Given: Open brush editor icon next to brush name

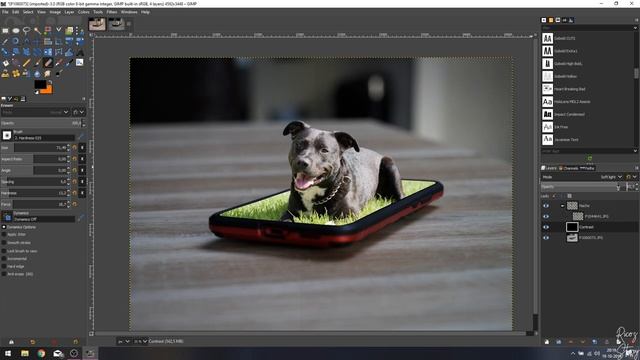Looking at the screenshot, I should (x=82, y=136).
